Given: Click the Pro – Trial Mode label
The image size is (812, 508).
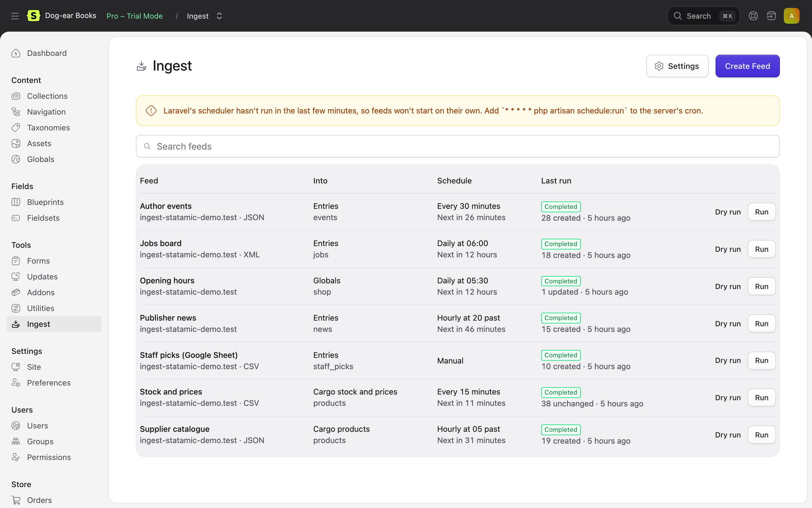Looking at the screenshot, I should click(134, 16).
